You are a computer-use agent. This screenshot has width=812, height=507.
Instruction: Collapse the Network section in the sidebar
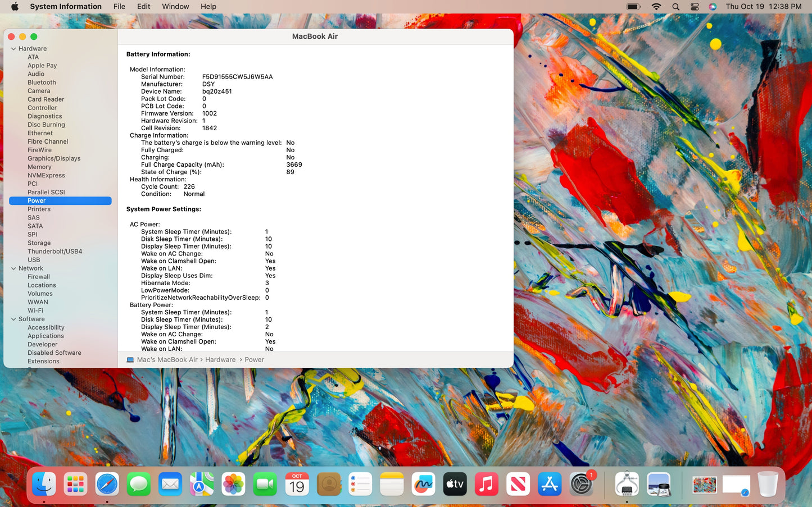pyautogui.click(x=13, y=268)
